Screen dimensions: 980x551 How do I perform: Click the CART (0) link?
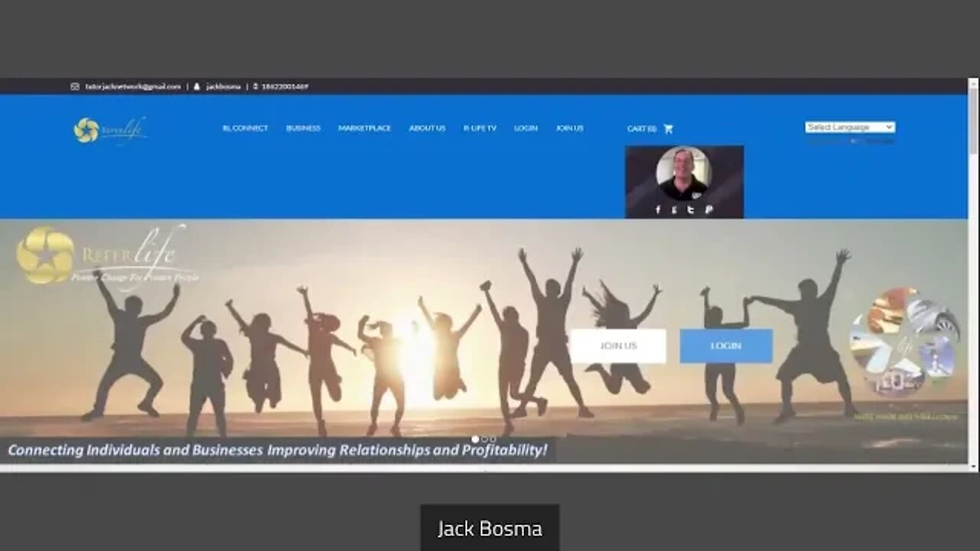coord(642,129)
